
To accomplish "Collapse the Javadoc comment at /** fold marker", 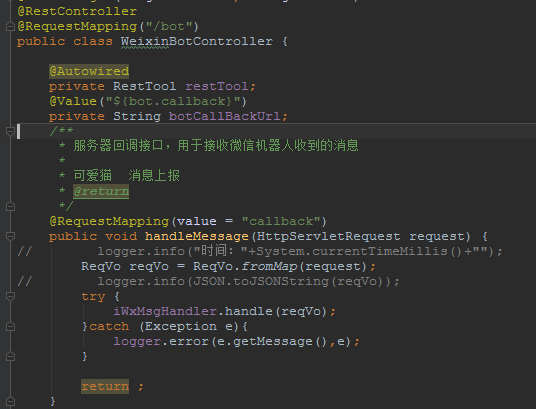I will (x=10, y=131).
